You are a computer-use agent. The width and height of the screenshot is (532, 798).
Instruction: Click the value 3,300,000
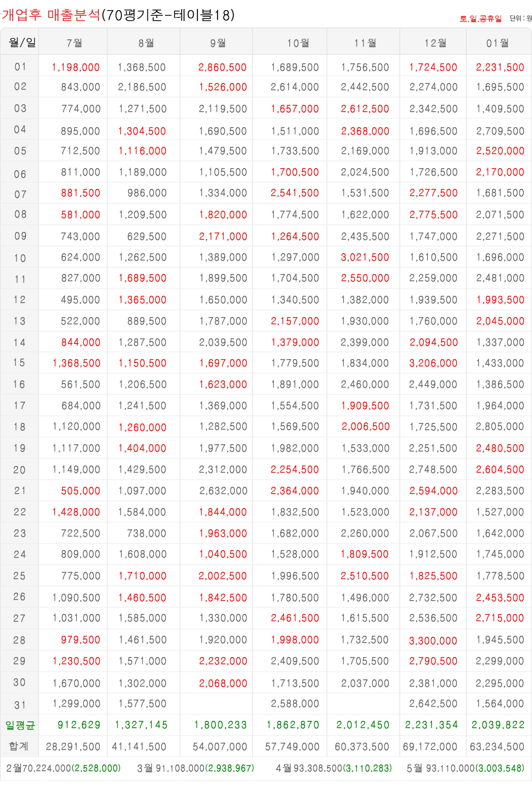[x=433, y=641]
